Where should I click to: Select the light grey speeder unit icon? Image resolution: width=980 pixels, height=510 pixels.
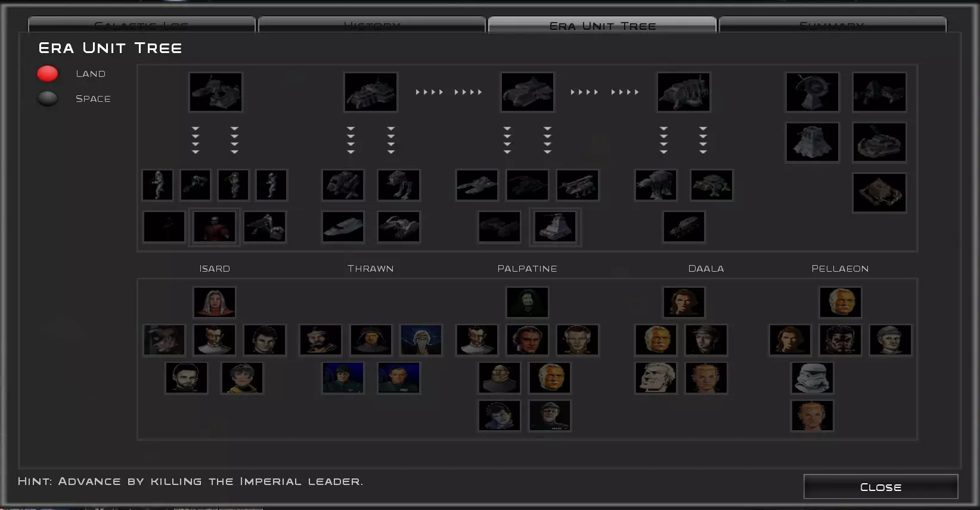[343, 226]
